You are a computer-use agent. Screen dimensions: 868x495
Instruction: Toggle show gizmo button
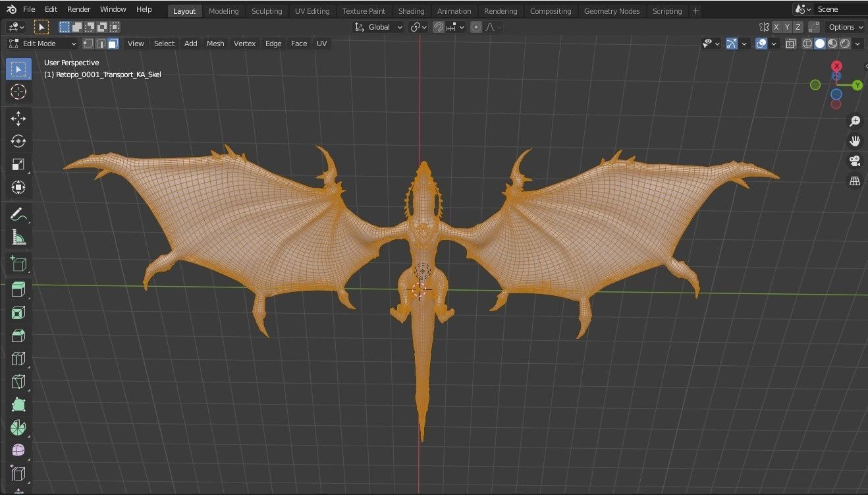(x=732, y=44)
